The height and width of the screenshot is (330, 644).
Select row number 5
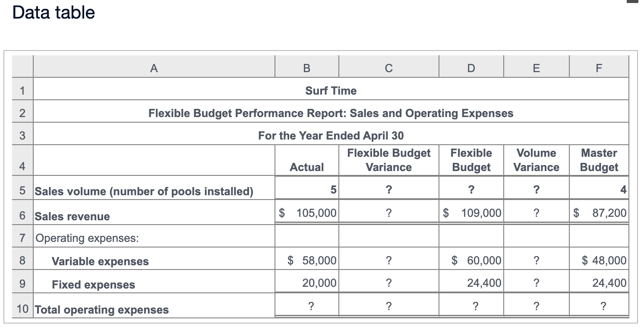point(22,191)
